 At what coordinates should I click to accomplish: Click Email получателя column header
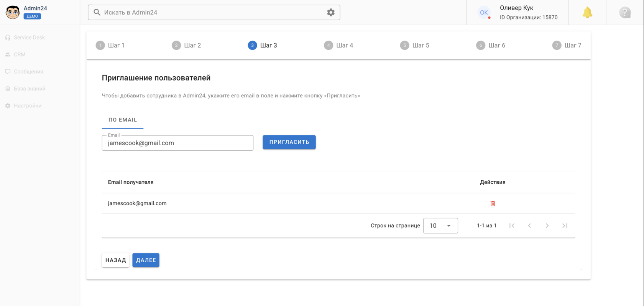click(131, 182)
